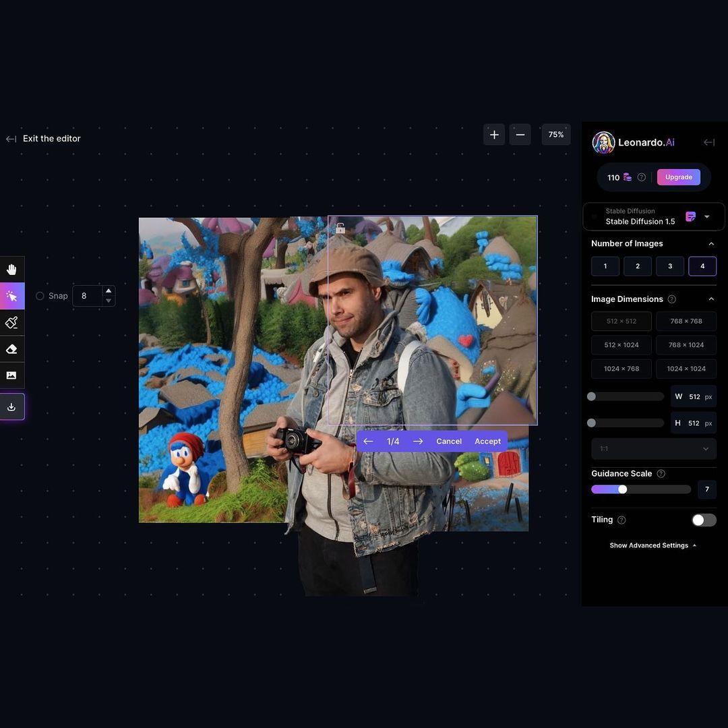
Task: Accept the generated outpaint result
Action: 487,441
